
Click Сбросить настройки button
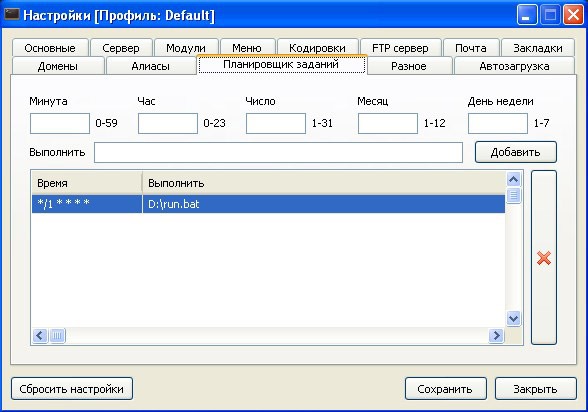72,389
